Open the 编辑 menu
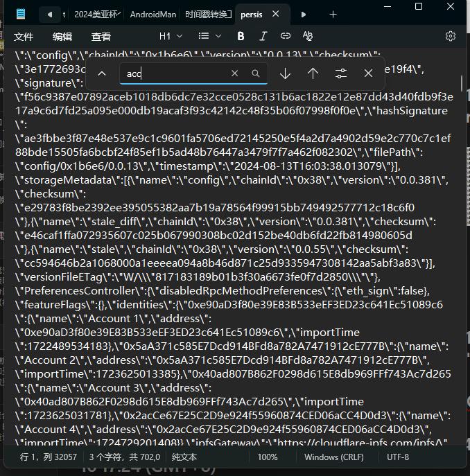The image size is (470, 476). tap(62, 37)
